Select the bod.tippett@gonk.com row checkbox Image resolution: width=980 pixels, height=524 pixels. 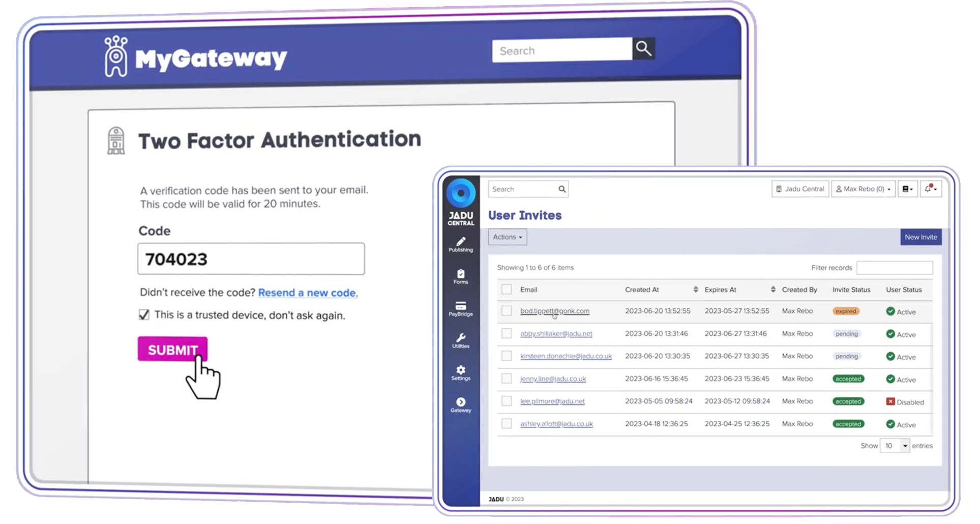coord(507,311)
